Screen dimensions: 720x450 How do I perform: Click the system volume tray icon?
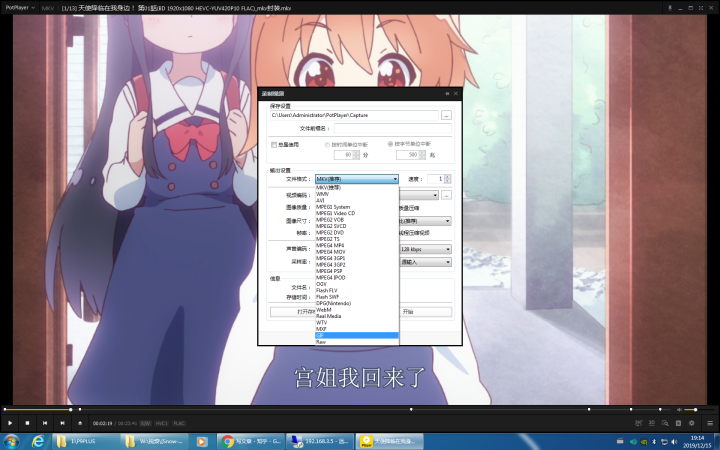(674, 442)
